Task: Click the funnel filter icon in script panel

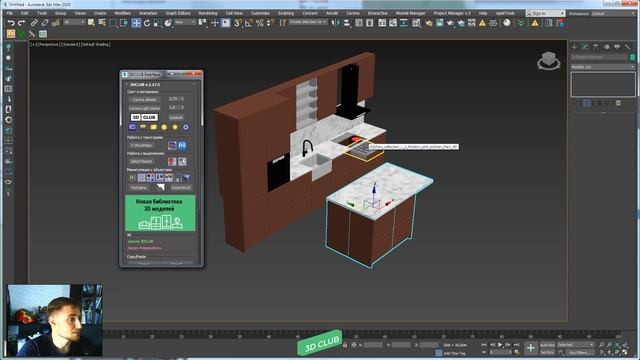Action: tap(187, 178)
